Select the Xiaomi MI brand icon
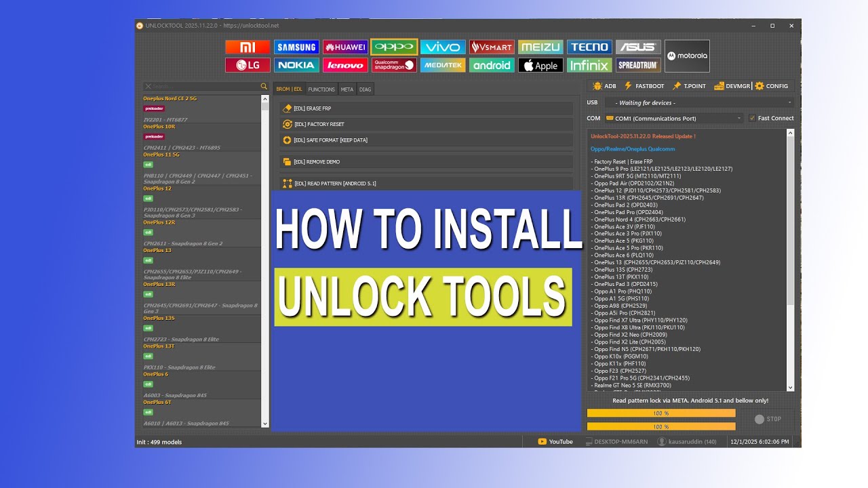Screen dimensions: 868x488 point(248,47)
